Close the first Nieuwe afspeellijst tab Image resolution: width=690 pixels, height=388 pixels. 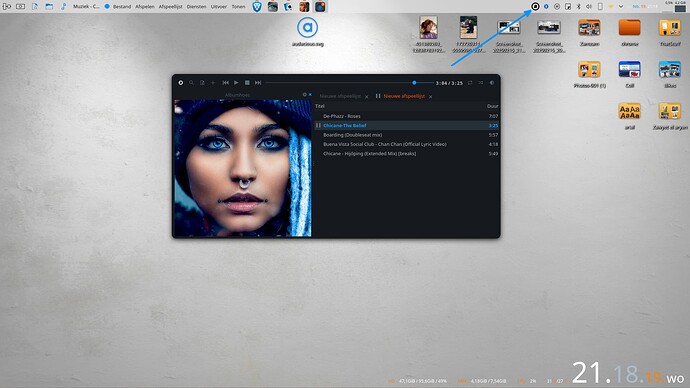tap(367, 96)
